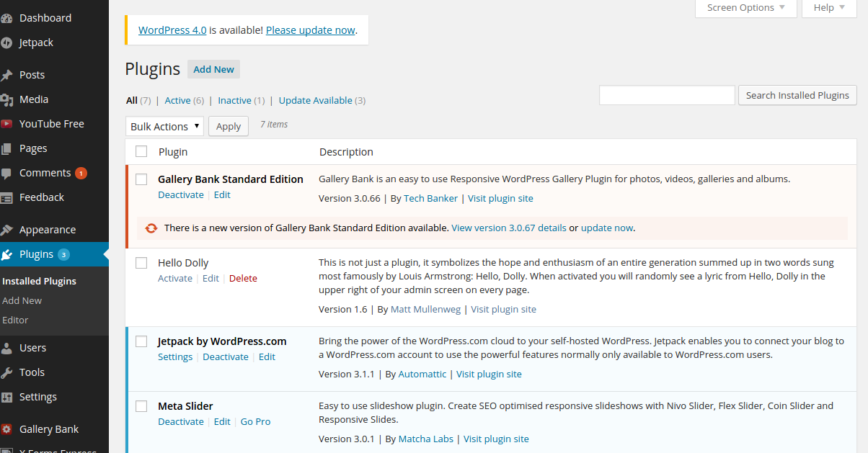Click the Users person icon
This screenshot has height=453, width=868.
tap(6, 348)
